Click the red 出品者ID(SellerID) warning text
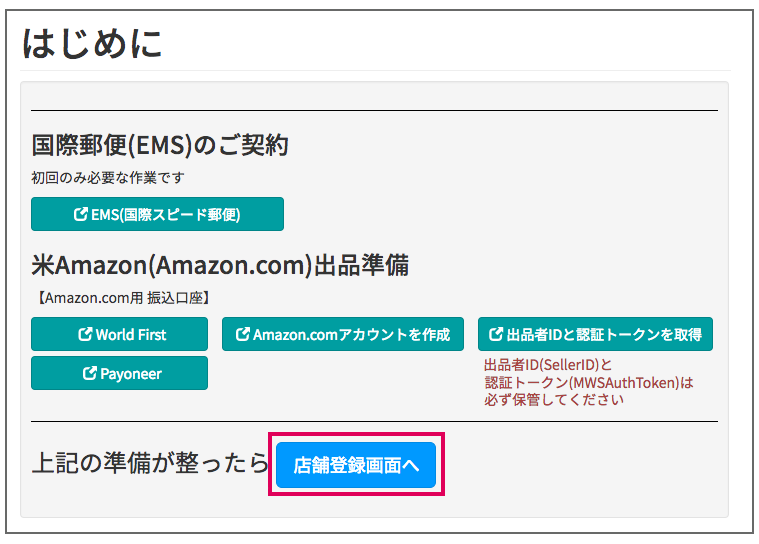The width and height of the screenshot is (759, 544). [x=548, y=364]
